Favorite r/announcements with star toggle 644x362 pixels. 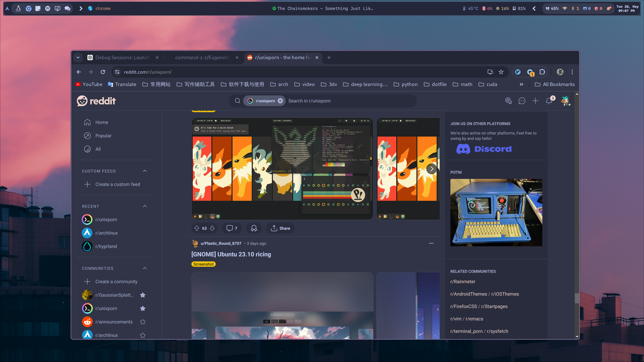pyautogui.click(x=143, y=322)
